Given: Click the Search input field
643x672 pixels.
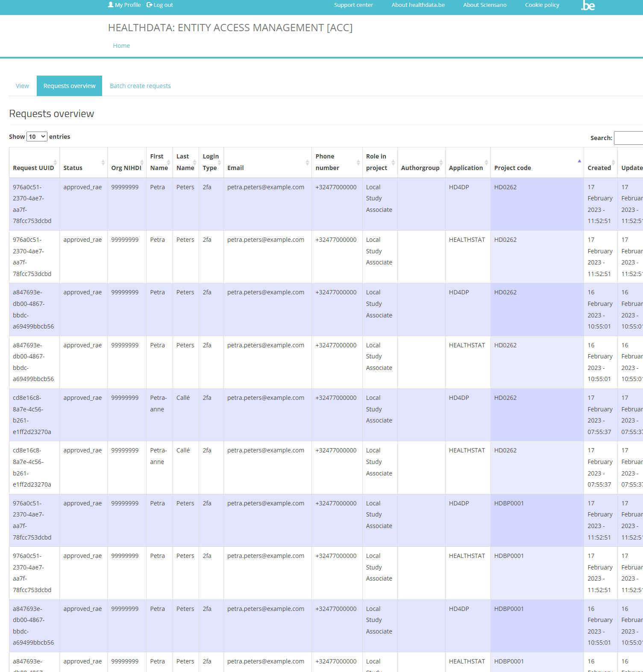Looking at the screenshot, I should click(x=628, y=138).
